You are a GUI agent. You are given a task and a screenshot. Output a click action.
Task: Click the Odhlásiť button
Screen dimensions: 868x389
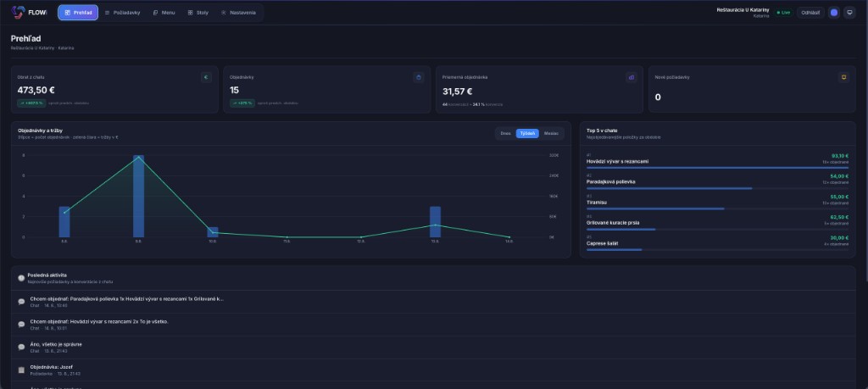(x=810, y=12)
